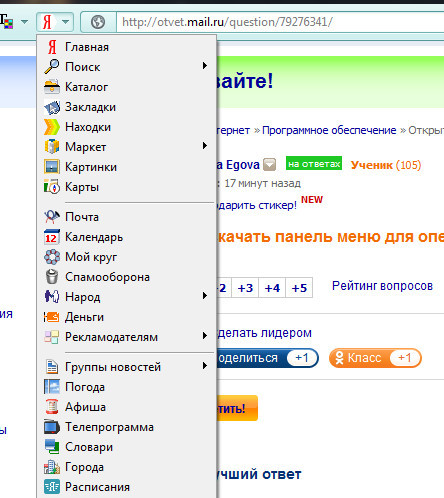This screenshot has height=498, width=444.
Task: Expand the Группы новостей submenu arrow
Action: (x=205, y=366)
